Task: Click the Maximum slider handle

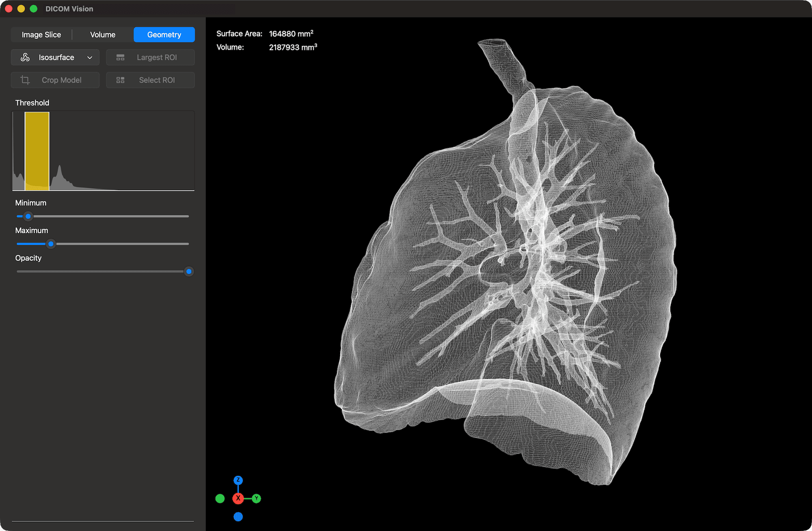Action: coord(51,244)
